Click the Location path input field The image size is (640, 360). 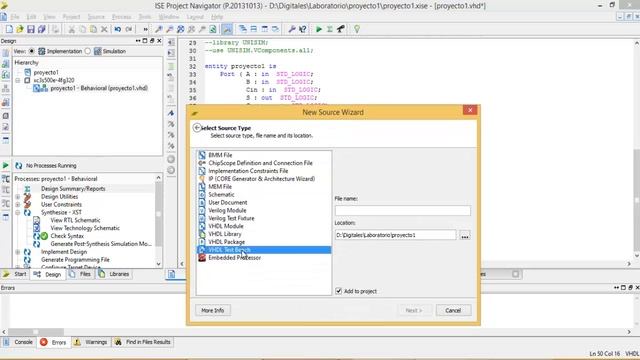coord(395,235)
